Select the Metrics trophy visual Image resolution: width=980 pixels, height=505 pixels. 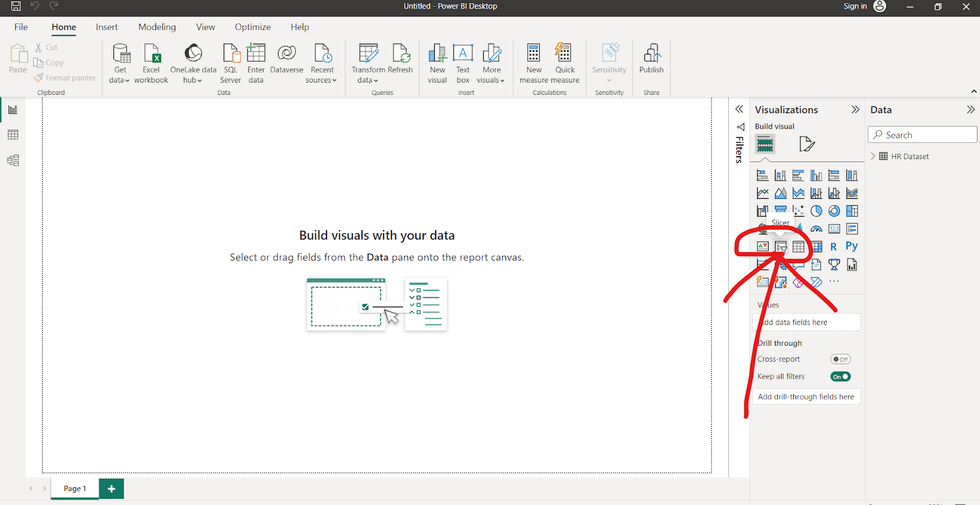pyautogui.click(x=834, y=264)
